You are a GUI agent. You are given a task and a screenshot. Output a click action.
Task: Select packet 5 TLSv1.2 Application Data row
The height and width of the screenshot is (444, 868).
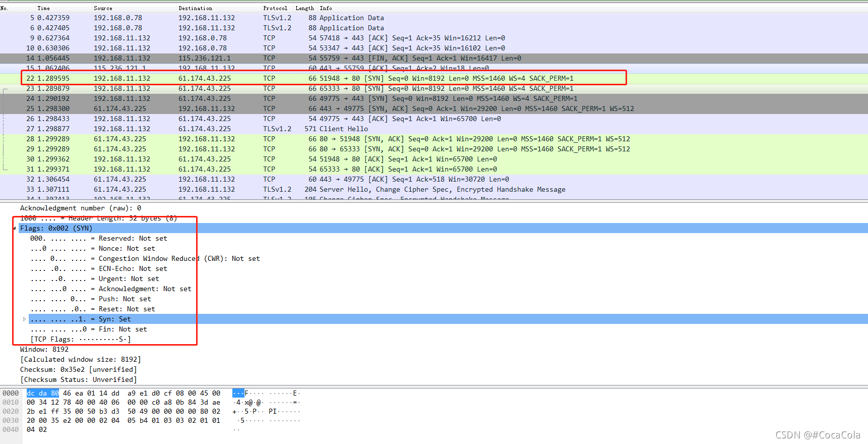pyautogui.click(x=434, y=18)
